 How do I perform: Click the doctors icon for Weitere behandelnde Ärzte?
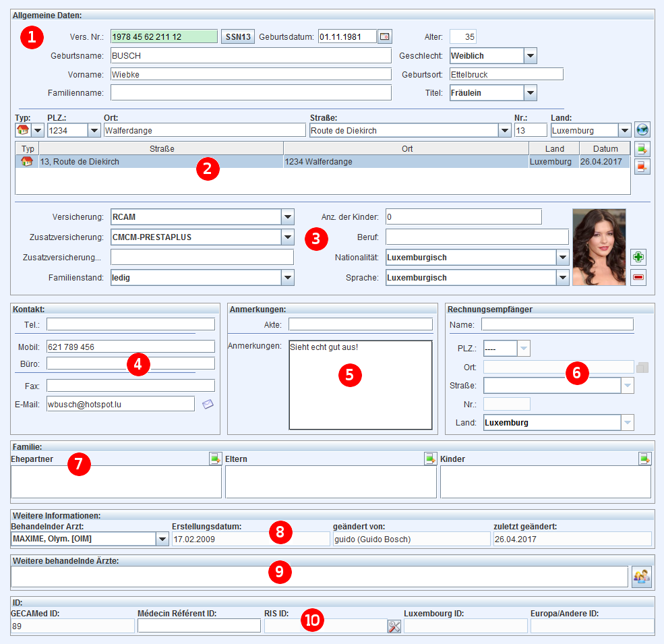[x=641, y=577]
